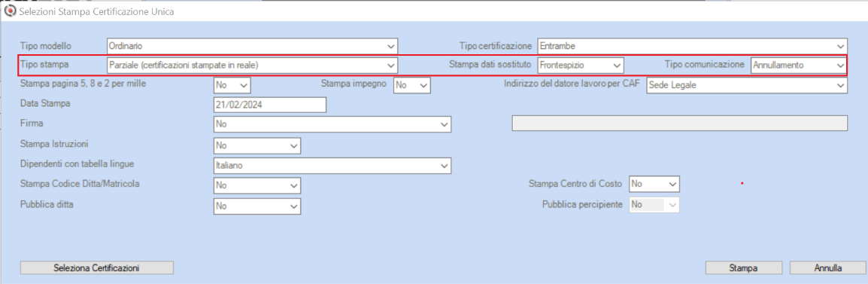The image size is (868, 284).
Task: Open the Stampa Centro di Costo dropdown
Action: tap(654, 184)
